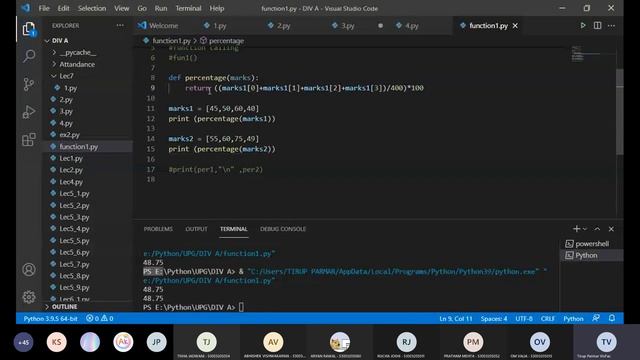Open Explorer Views and More Actions ellipsis

pyautogui.click(x=120, y=25)
